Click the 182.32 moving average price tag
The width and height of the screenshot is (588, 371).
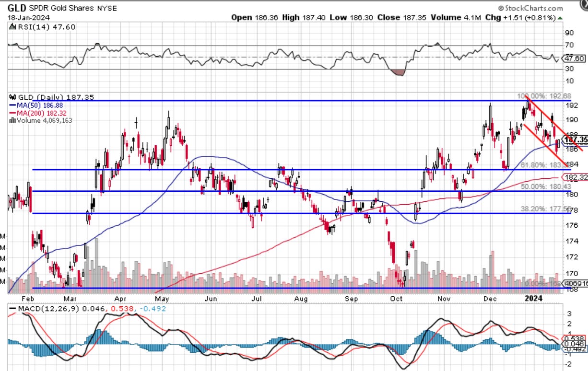[576, 177]
